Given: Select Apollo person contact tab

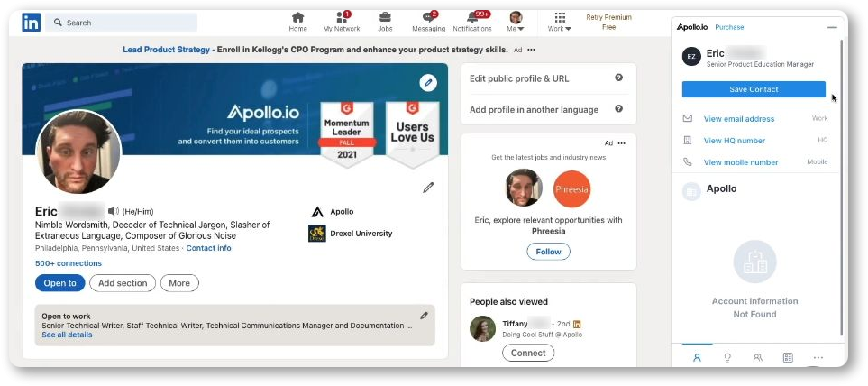Looking at the screenshot, I should (697, 358).
